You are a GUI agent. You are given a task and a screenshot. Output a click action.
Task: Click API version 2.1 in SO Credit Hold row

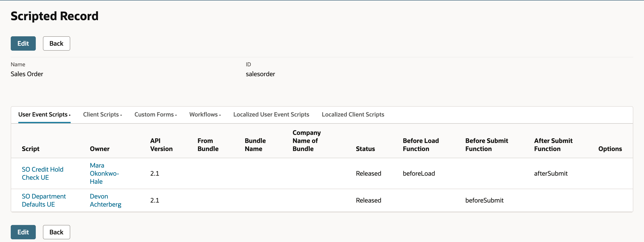tap(155, 173)
